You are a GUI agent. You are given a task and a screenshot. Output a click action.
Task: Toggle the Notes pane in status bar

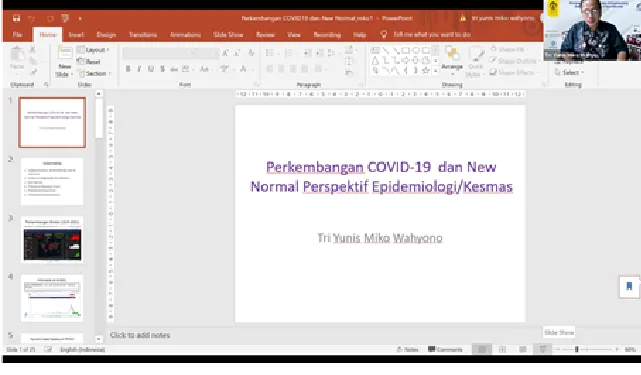[408, 349]
